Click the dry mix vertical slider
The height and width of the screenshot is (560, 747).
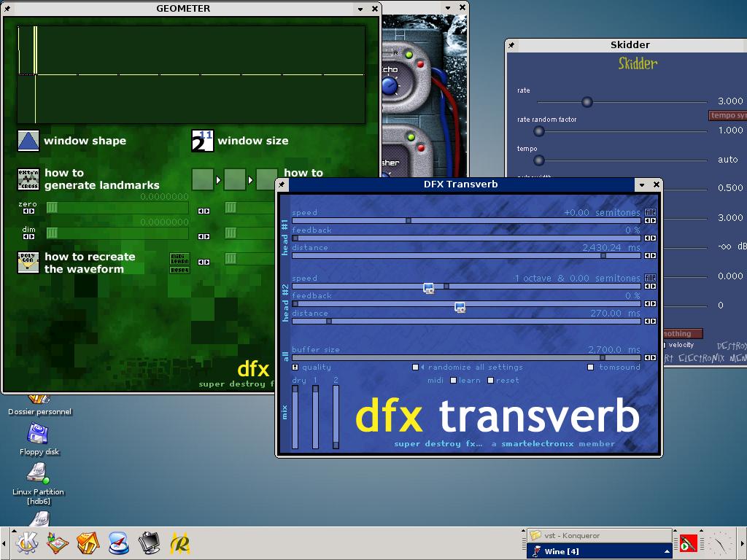click(295, 416)
